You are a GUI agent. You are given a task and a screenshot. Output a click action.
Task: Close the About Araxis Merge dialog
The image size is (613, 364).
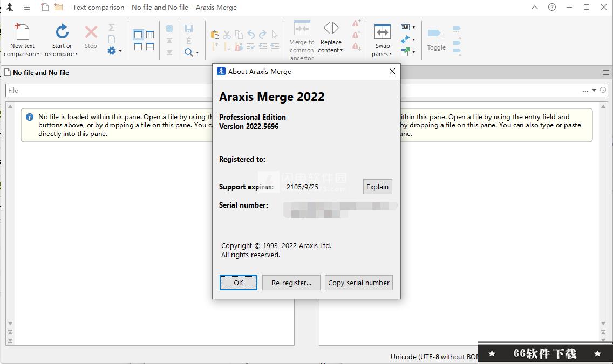[392, 71]
